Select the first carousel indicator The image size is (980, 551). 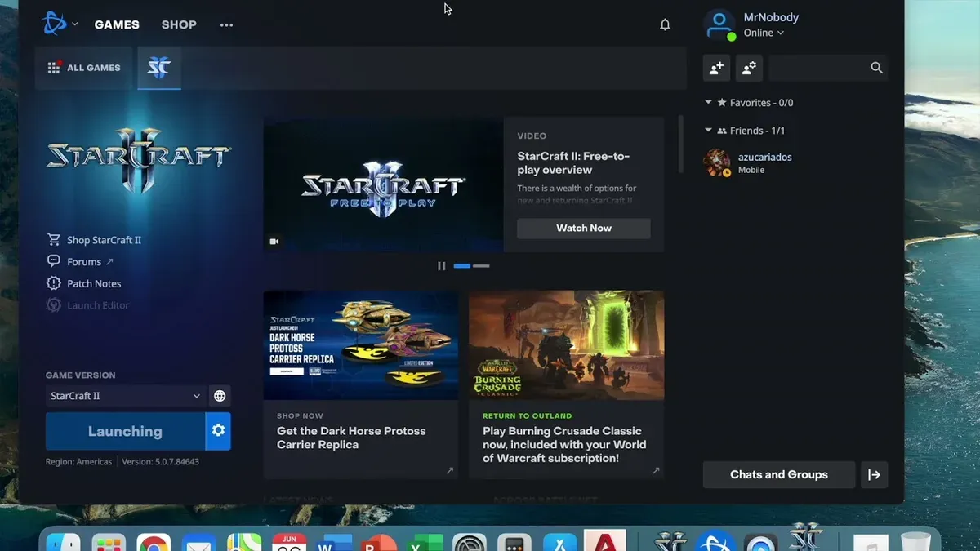coord(461,266)
